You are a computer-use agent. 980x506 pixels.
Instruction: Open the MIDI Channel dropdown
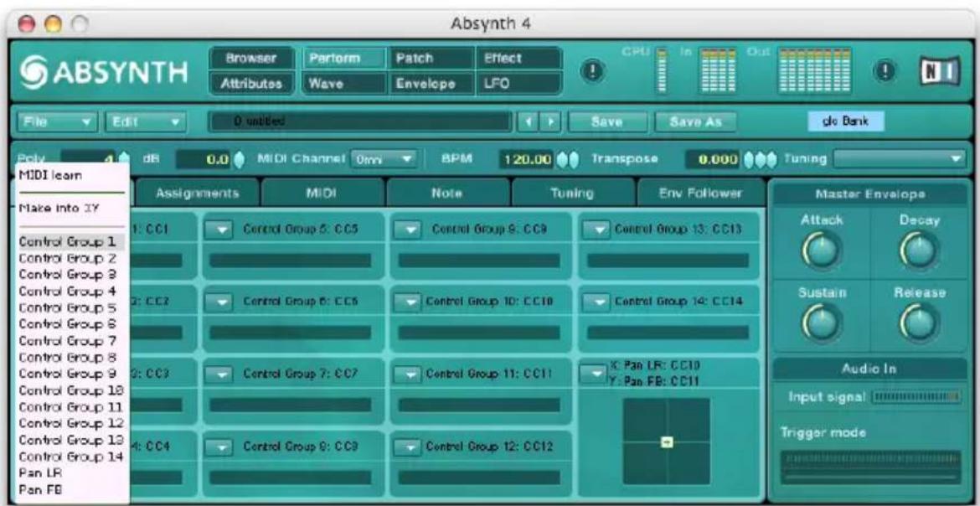pos(383,159)
